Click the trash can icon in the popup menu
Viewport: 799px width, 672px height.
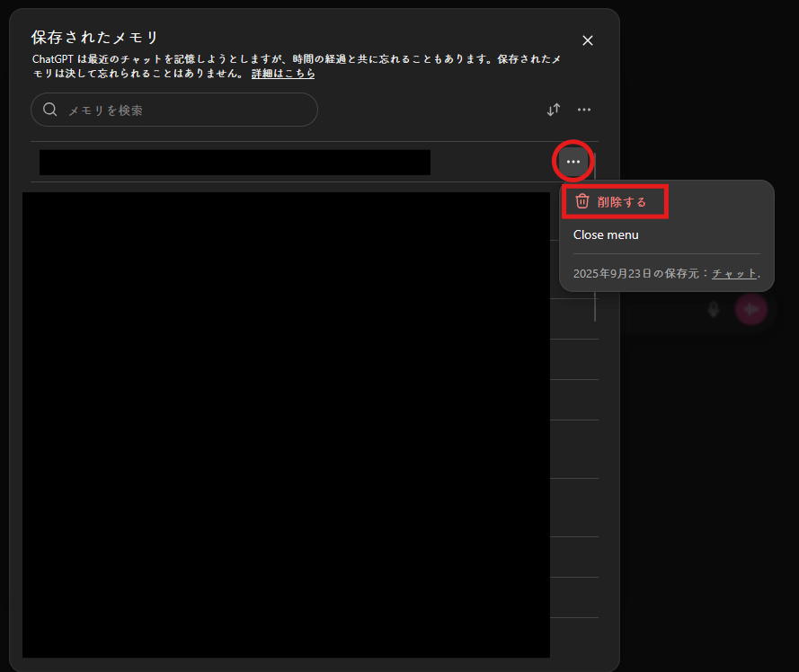click(x=582, y=201)
